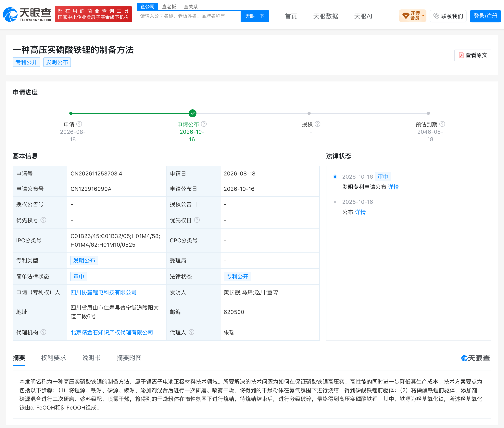Click help icon next to 授权 step

(317, 124)
